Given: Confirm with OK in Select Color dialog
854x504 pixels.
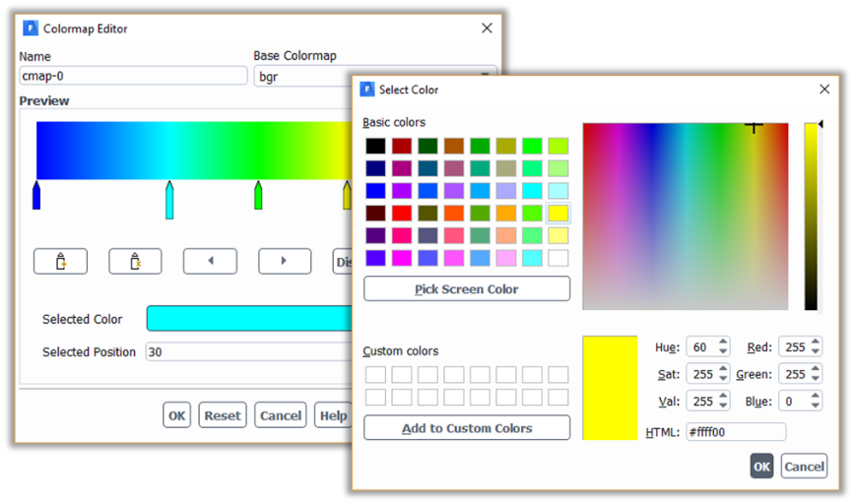Looking at the screenshot, I should (x=761, y=467).
